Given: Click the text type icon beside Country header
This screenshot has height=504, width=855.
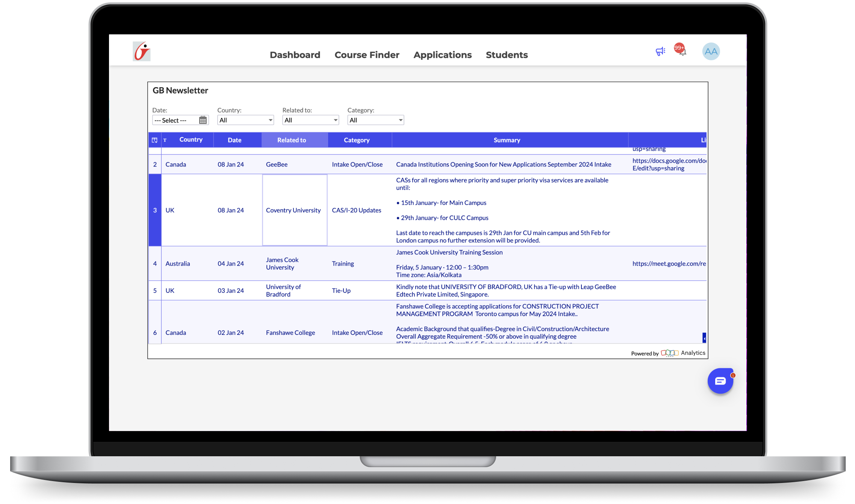Looking at the screenshot, I should coord(165,140).
